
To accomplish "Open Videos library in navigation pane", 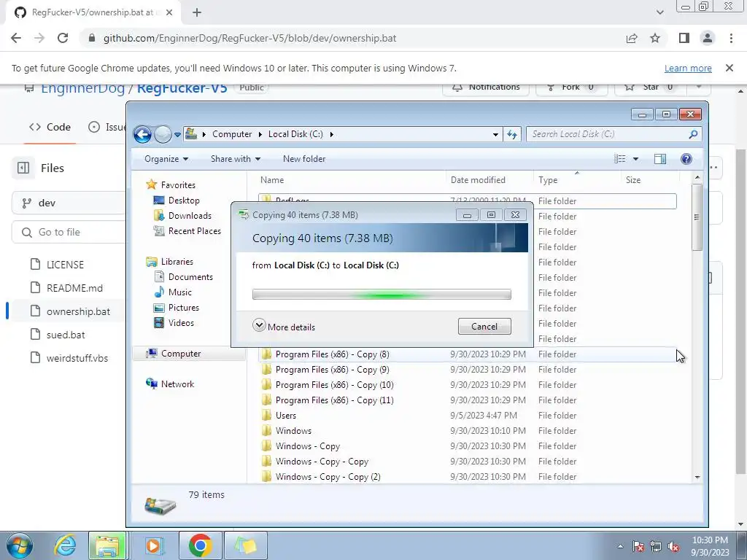I will click(x=181, y=323).
